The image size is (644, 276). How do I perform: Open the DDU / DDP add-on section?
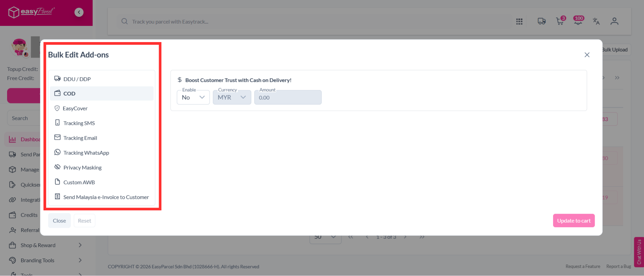(102, 79)
